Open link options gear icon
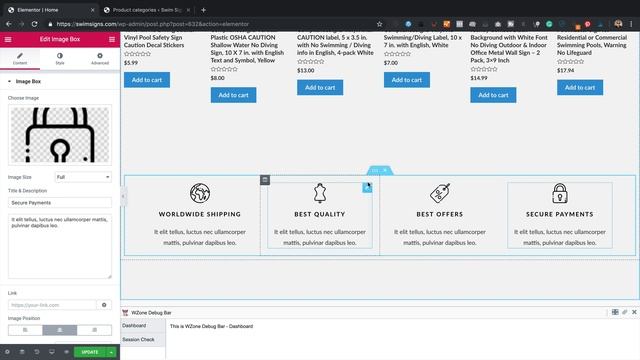The image size is (640, 360). pyautogui.click(x=104, y=305)
